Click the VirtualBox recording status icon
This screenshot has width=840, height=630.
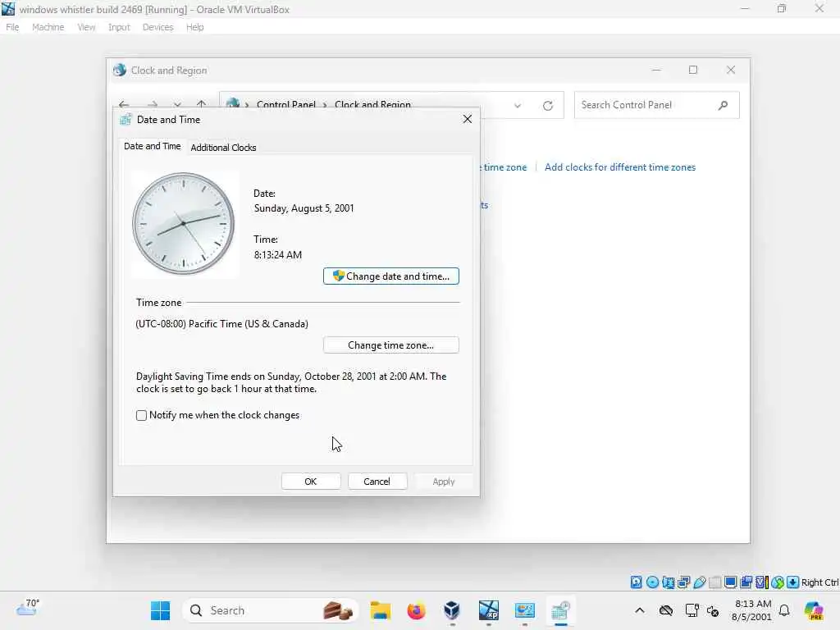(x=746, y=582)
